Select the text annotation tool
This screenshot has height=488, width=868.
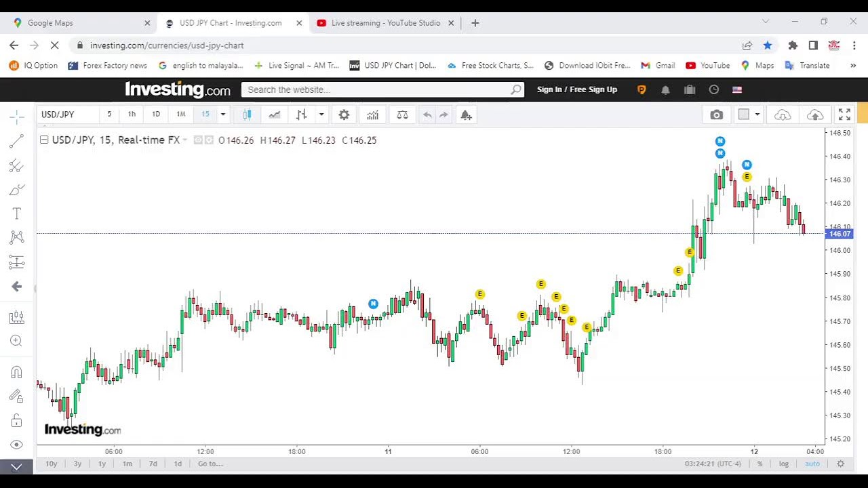(x=17, y=213)
